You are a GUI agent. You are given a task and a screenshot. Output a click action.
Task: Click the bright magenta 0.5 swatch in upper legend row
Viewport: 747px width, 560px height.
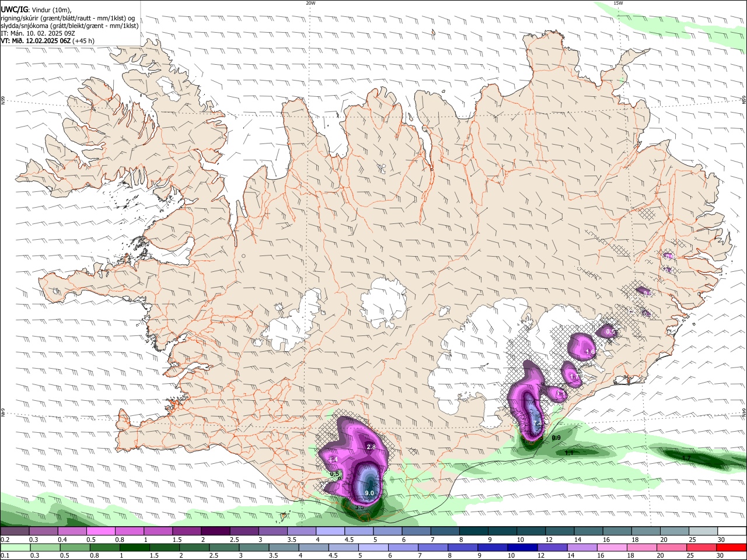point(100,531)
